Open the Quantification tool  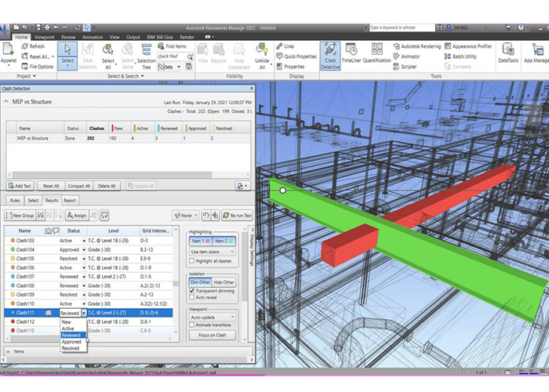[x=376, y=53]
